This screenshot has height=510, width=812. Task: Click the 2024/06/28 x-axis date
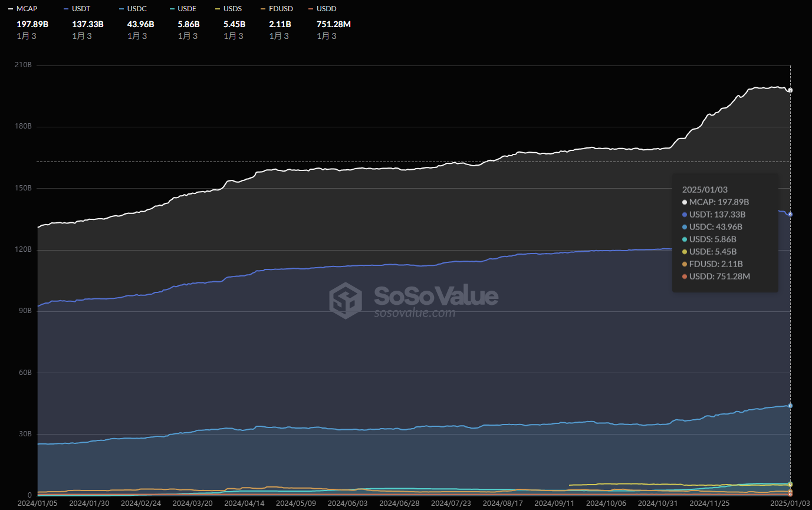point(400,504)
